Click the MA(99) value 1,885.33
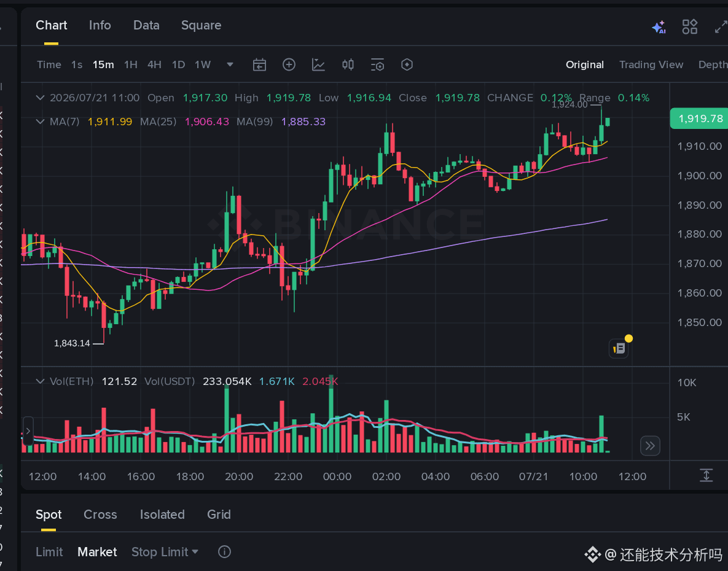 coord(303,122)
